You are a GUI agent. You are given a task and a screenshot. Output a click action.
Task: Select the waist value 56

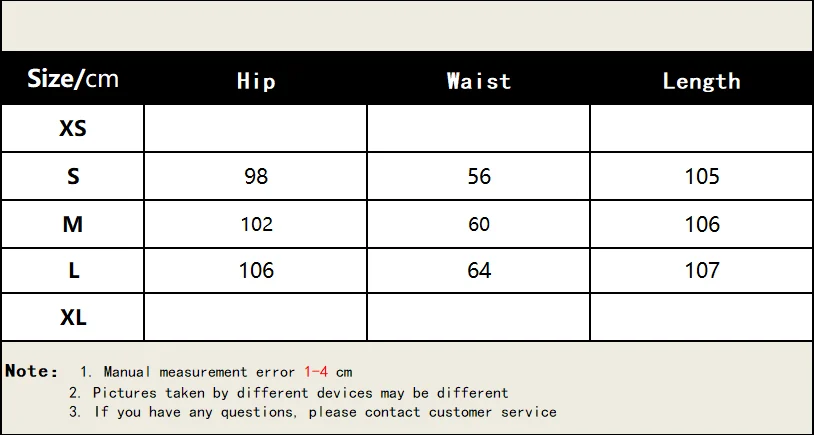pyautogui.click(x=479, y=176)
